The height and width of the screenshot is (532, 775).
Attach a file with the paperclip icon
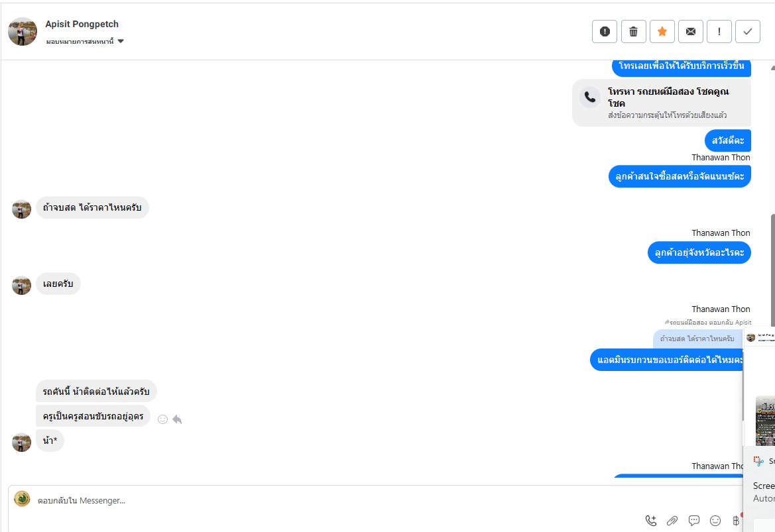click(672, 521)
